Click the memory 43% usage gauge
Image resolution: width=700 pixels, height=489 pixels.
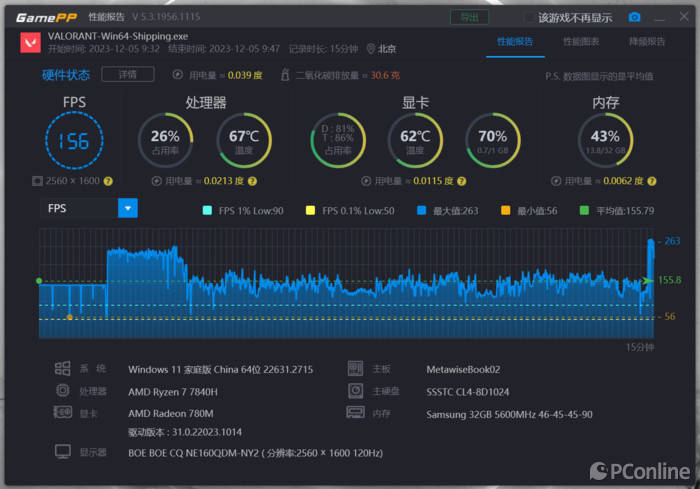605,140
